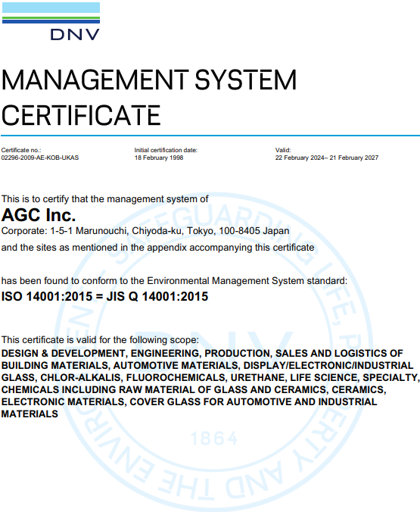420x512 pixels.
Task: Click validity period 22 February 2024–21 February 2027
Action: click(327, 158)
